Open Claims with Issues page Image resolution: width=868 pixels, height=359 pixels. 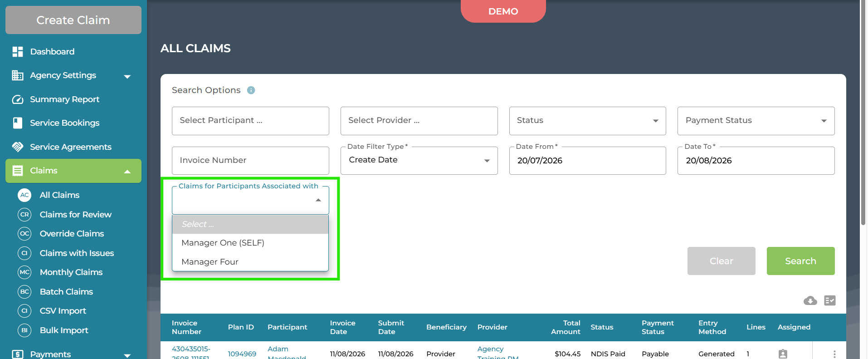pyautogui.click(x=77, y=253)
